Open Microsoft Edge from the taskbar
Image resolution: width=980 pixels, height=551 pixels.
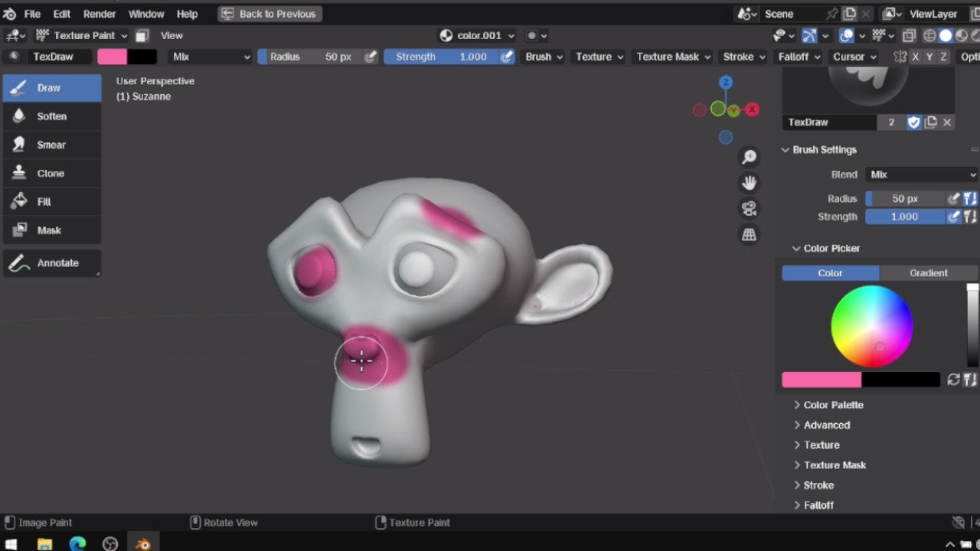[x=77, y=543]
